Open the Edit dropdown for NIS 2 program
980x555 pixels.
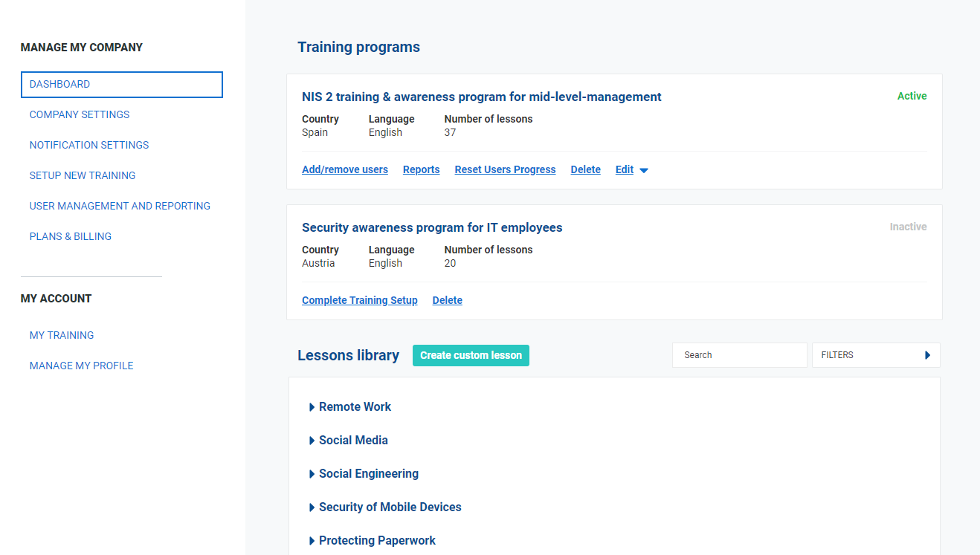click(631, 169)
